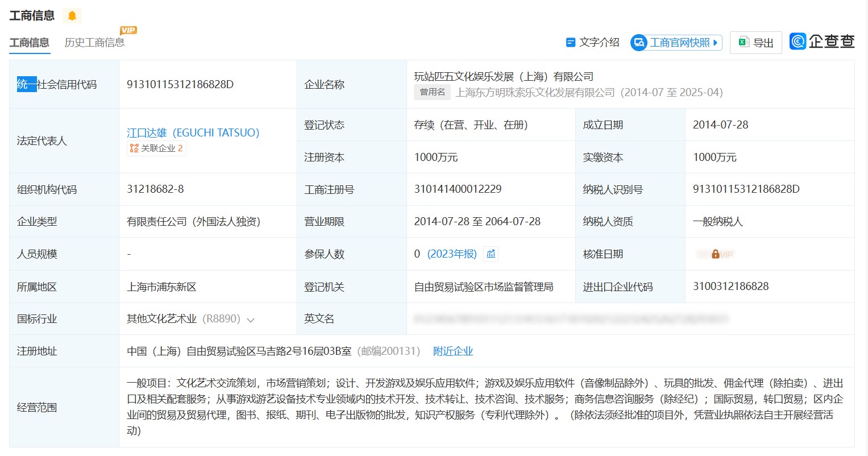The image size is (868, 456).
Task: Click the business official site snapshot icon
Action: click(x=639, y=43)
